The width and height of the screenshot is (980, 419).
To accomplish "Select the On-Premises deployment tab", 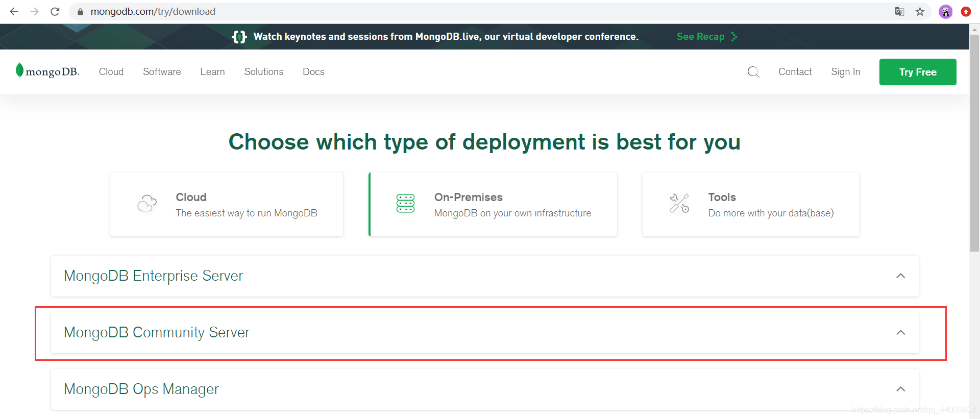I will pos(493,204).
